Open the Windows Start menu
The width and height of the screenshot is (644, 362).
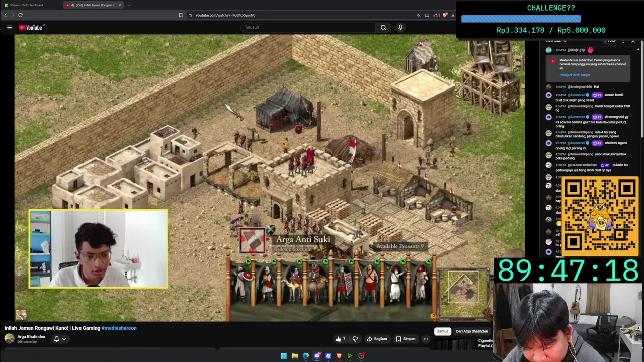[284, 356]
